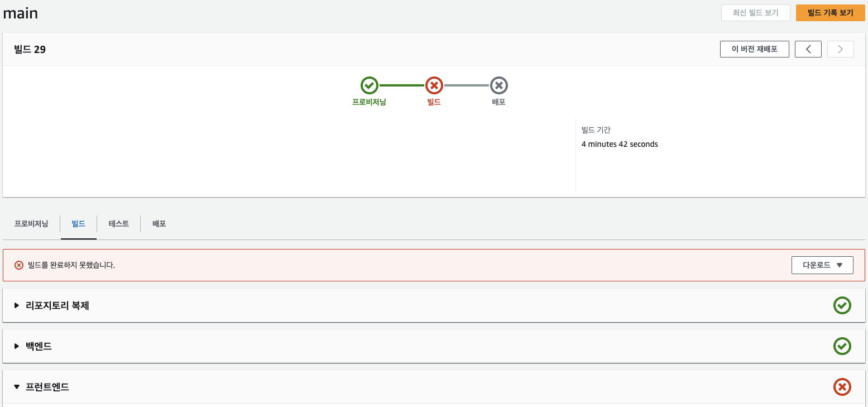Click the red failure icon for 프런트엔드
The image size is (868, 407).
(x=842, y=387)
